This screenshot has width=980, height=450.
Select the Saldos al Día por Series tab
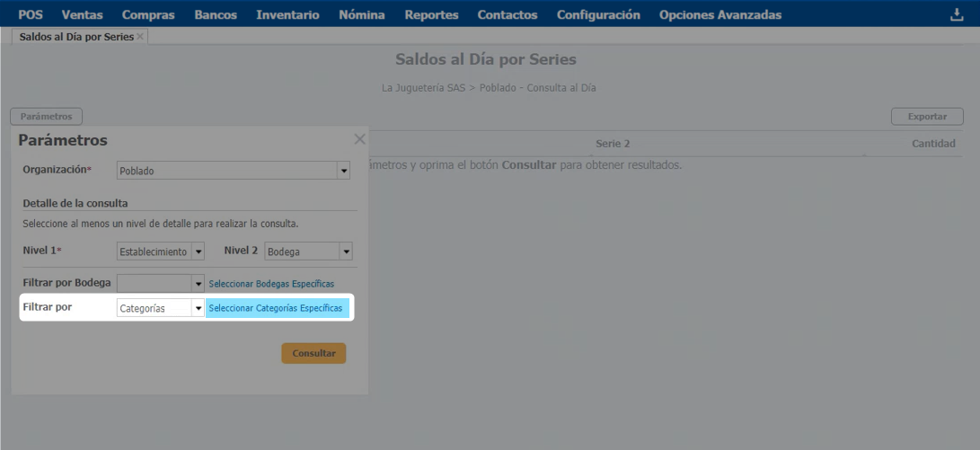click(76, 37)
